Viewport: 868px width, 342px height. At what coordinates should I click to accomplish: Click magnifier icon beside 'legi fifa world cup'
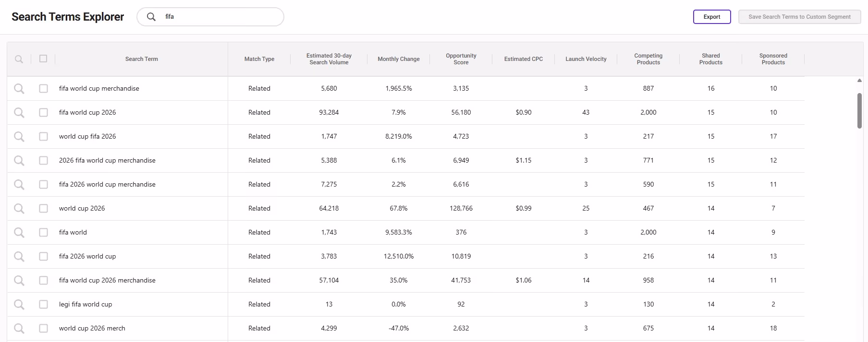[19, 304]
